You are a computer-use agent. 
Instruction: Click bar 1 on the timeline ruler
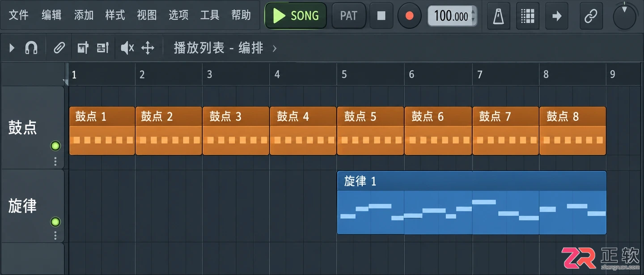[x=74, y=75]
